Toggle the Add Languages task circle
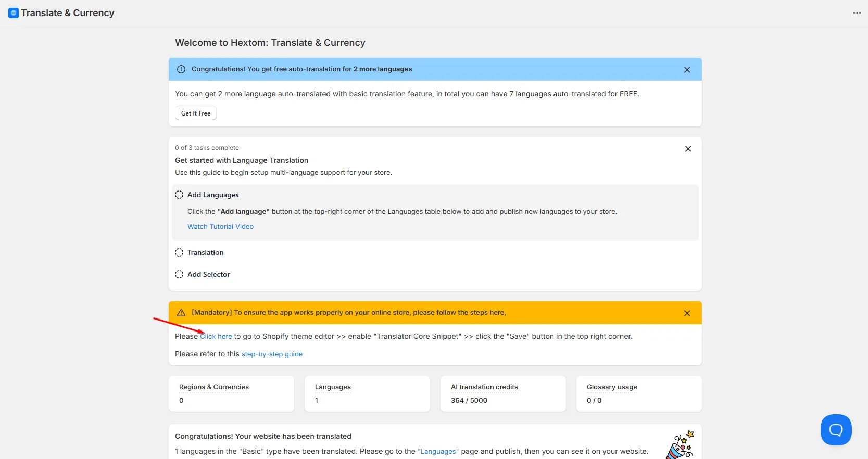 pyautogui.click(x=179, y=195)
